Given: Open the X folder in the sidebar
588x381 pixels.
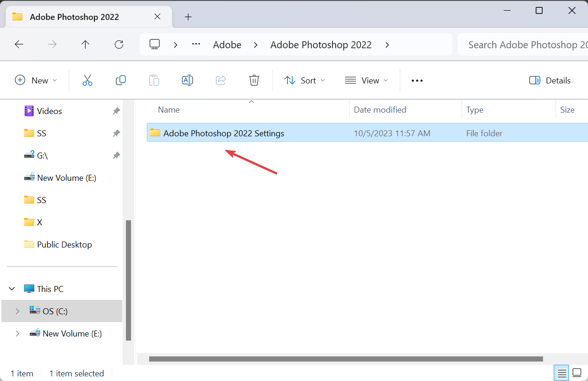Looking at the screenshot, I should coord(33,222).
